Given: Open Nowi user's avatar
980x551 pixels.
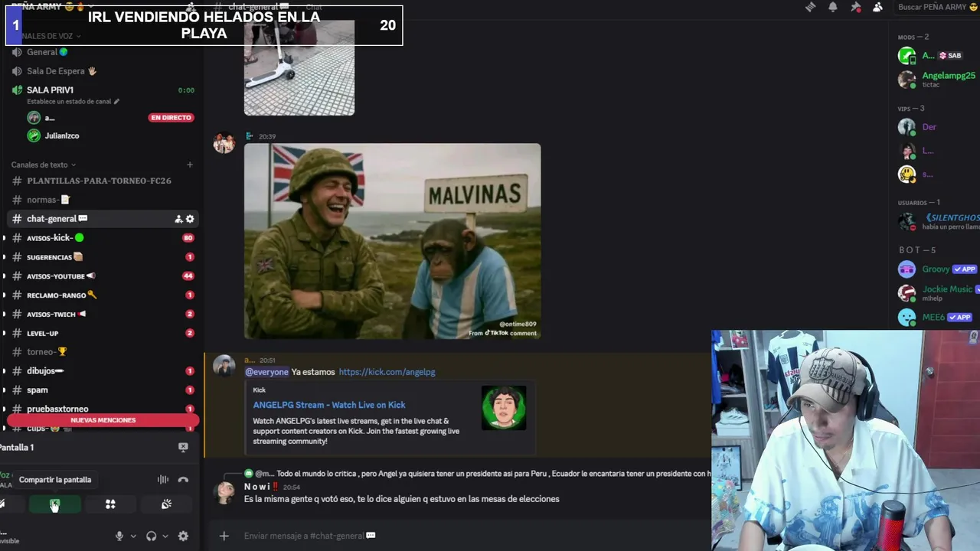Looking at the screenshot, I should point(224,491).
